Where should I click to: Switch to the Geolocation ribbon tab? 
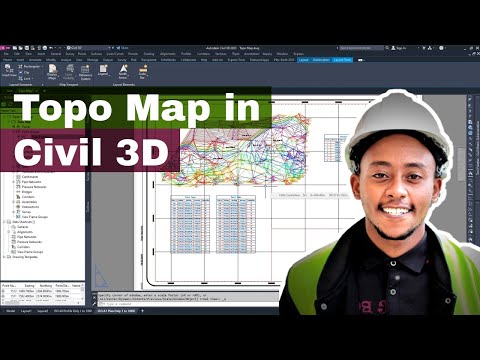[321, 60]
